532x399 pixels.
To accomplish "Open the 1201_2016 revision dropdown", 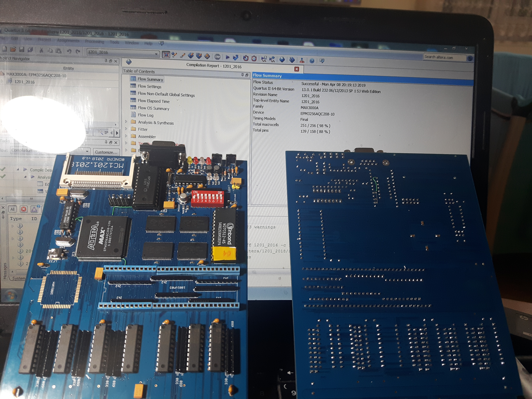I will point(156,54).
